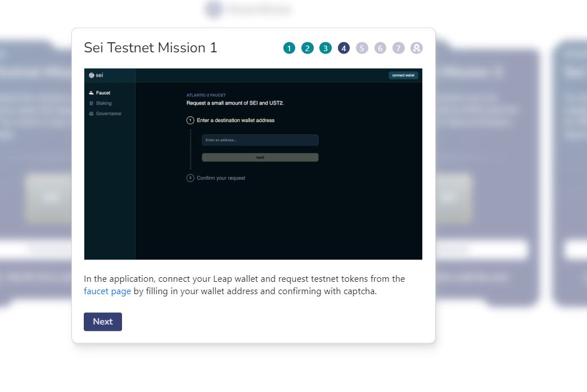This screenshot has height=392, width=587.
Task: Go to step 2 indicator
Action: (308, 48)
